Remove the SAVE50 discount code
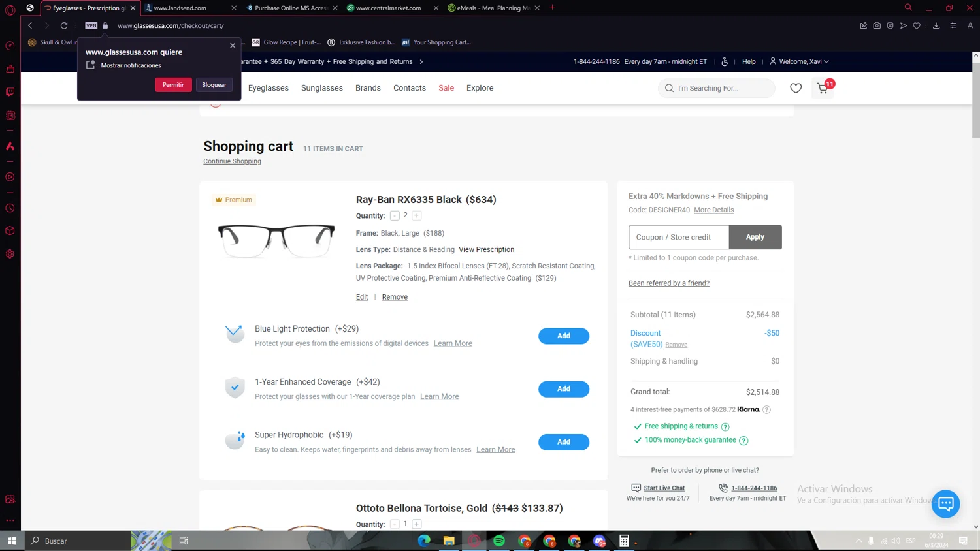This screenshot has width=980, height=551. 676,345
